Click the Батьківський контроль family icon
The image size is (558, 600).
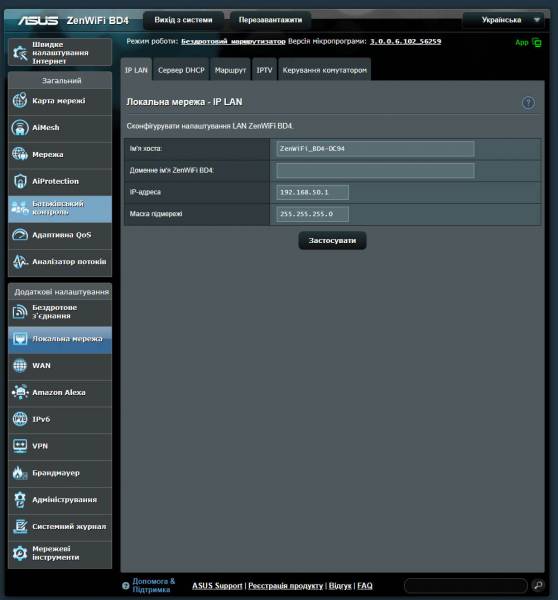[20, 208]
